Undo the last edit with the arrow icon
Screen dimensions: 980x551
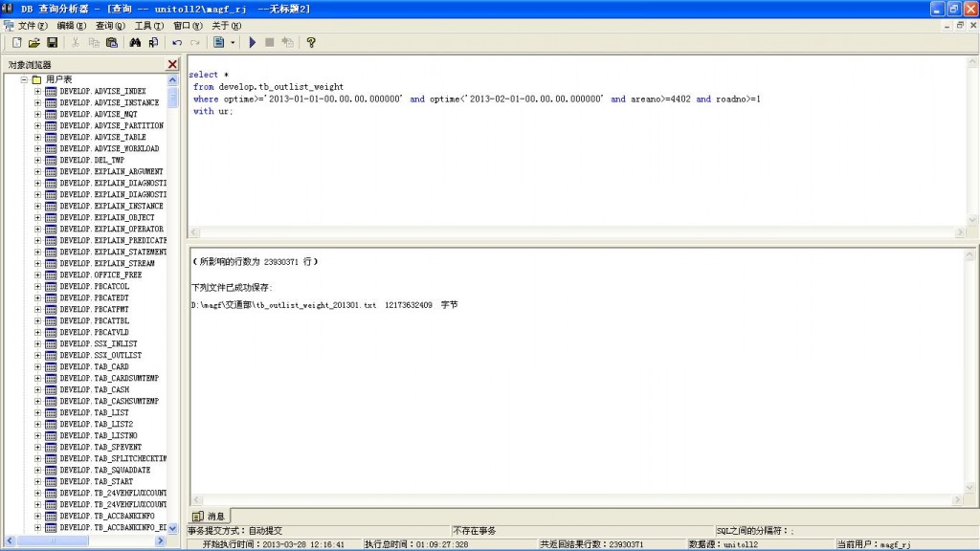point(177,42)
